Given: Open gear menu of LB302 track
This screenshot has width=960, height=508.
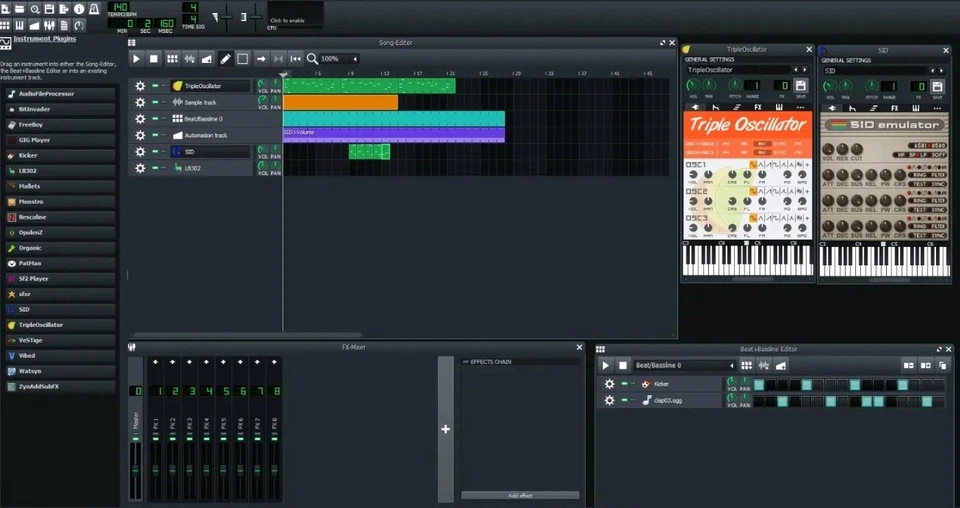Looking at the screenshot, I should (x=140, y=168).
